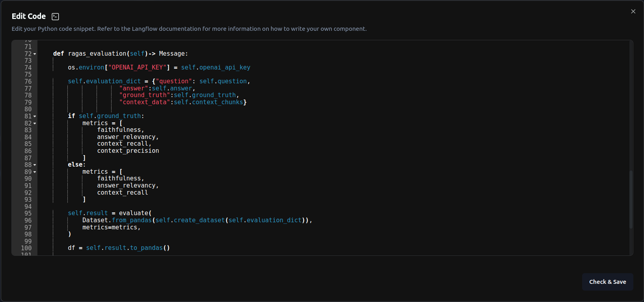
Task: Click 'df = self.result.to_pandas()' line
Action: 119,248
